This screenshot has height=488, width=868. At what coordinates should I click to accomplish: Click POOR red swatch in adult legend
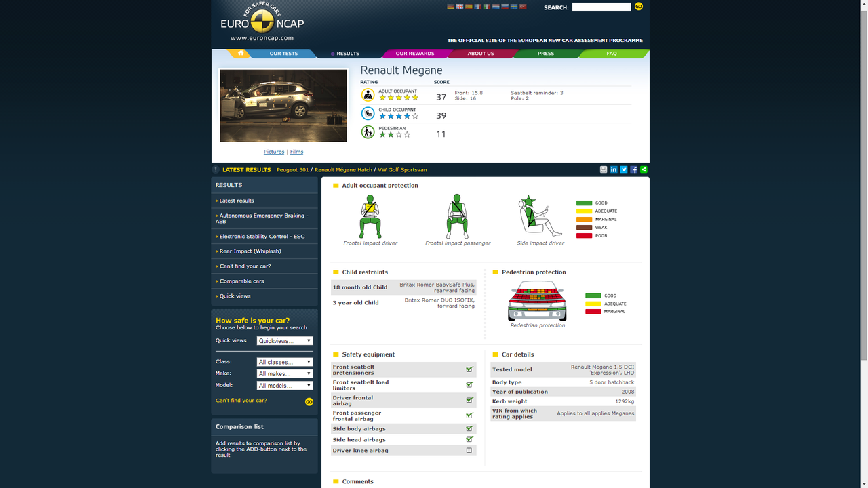pyautogui.click(x=584, y=236)
